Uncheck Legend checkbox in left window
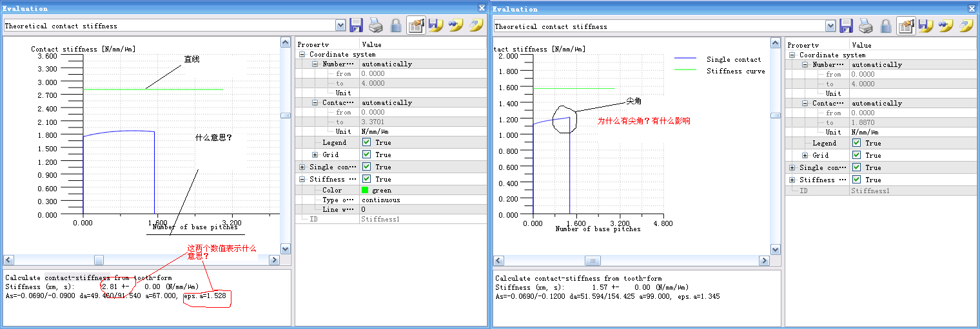Viewport: 980px width, 329px height. click(x=366, y=142)
